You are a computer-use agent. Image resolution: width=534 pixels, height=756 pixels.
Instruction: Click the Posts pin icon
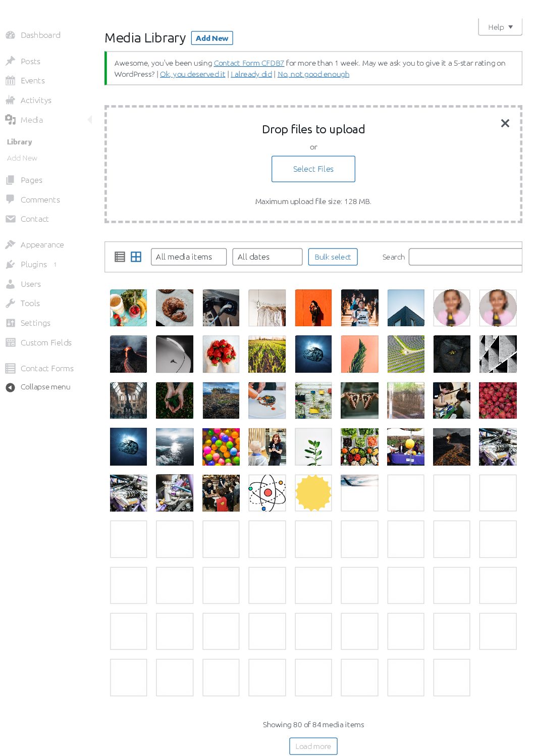click(10, 61)
